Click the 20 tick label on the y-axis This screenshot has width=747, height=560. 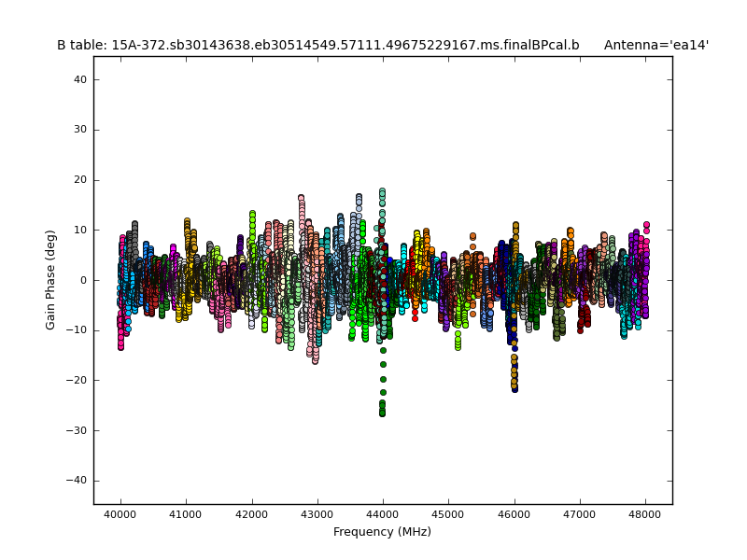click(79, 180)
